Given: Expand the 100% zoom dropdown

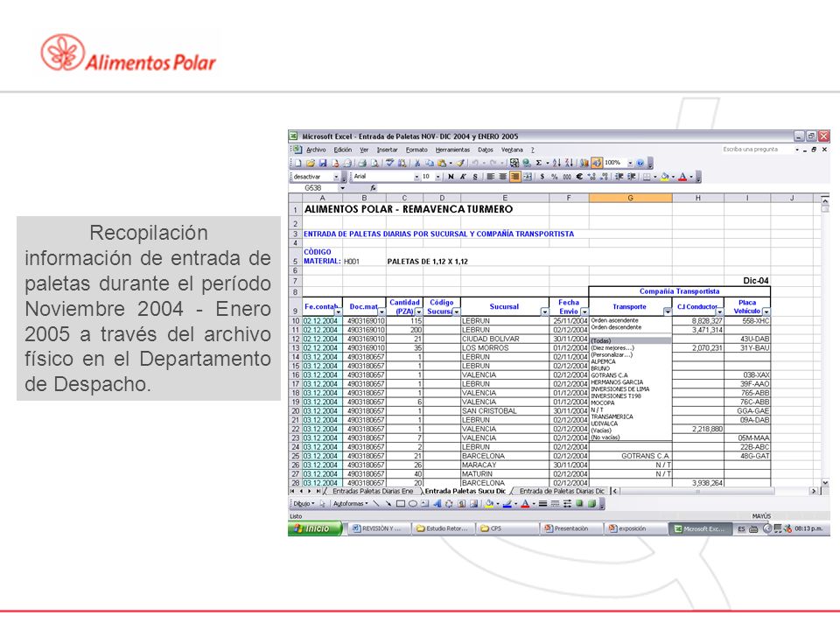Looking at the screenshot, I should [x=631, y=163].
